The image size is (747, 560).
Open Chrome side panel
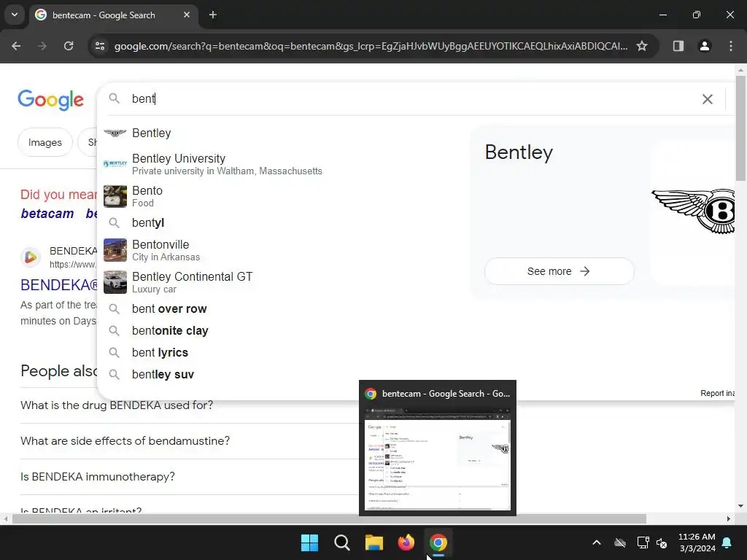[x=678, y=46]
